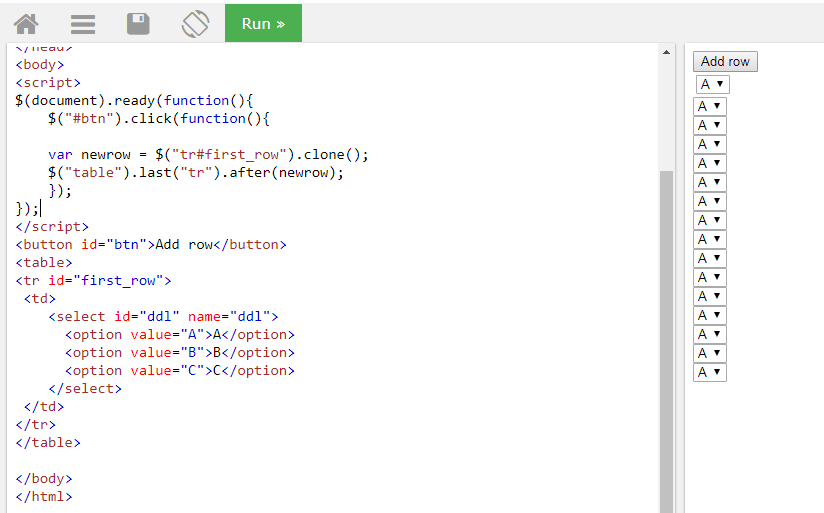Click the closing </body> tag

coord(44,479)
